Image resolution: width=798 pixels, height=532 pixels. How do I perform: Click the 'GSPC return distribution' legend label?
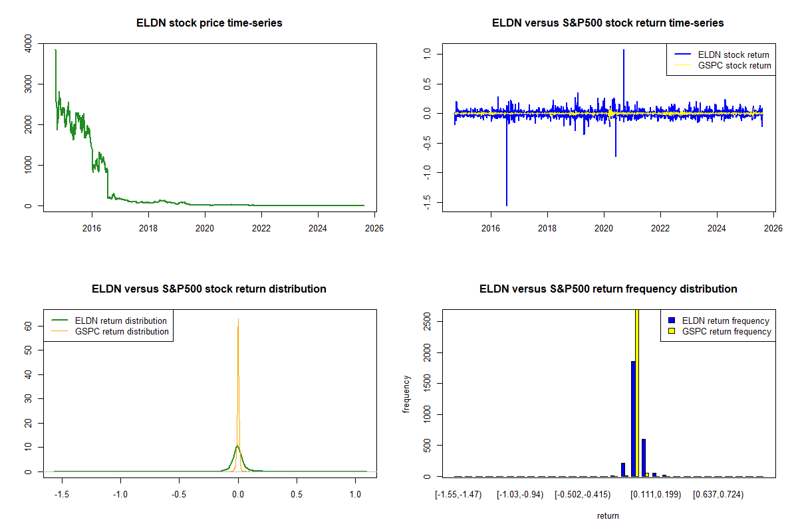(x=122, y=331)
